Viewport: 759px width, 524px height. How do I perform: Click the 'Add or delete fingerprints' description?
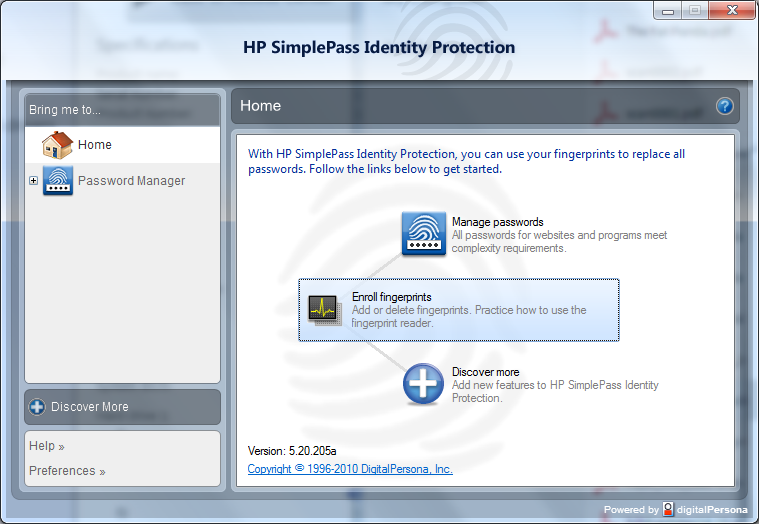(469, 316)
